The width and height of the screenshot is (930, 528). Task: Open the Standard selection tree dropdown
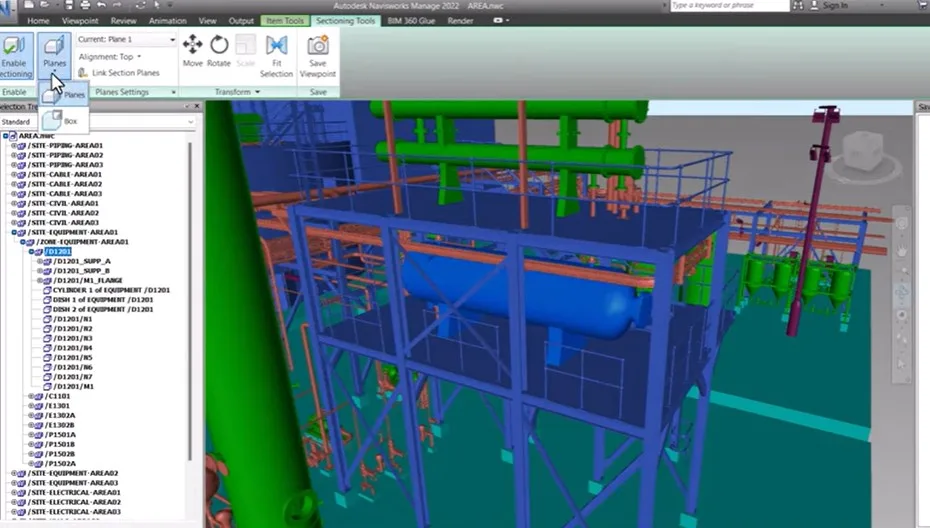(x=98, y=122)
